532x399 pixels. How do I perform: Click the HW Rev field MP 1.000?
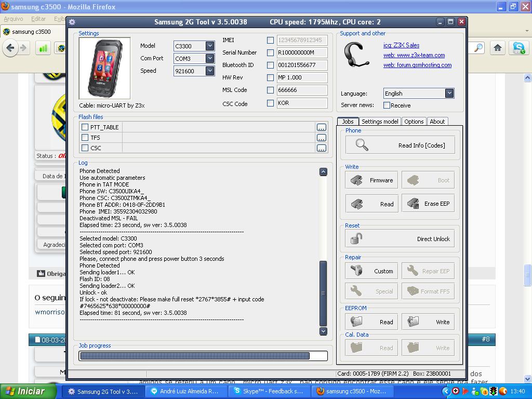pos(302,77)
